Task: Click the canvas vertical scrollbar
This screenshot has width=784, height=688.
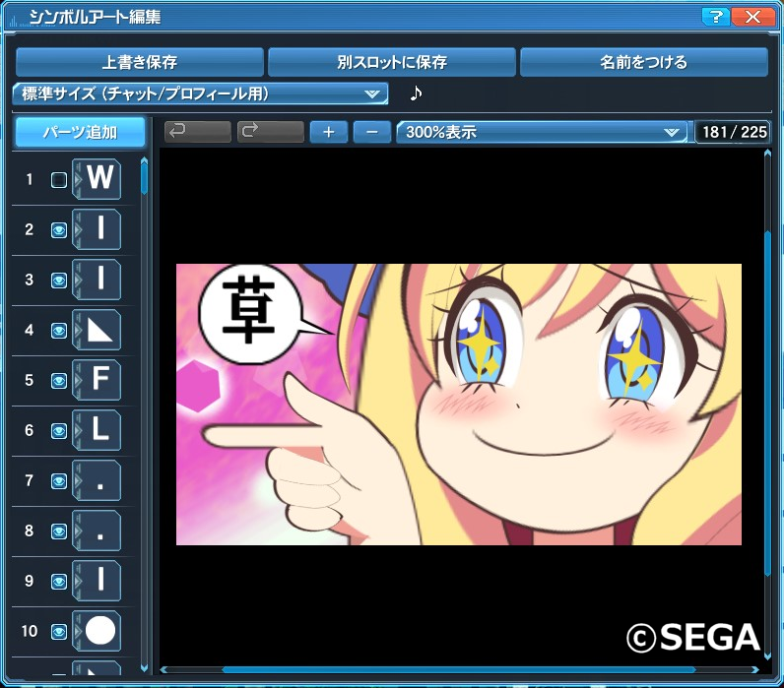Action: coord(767,405)
